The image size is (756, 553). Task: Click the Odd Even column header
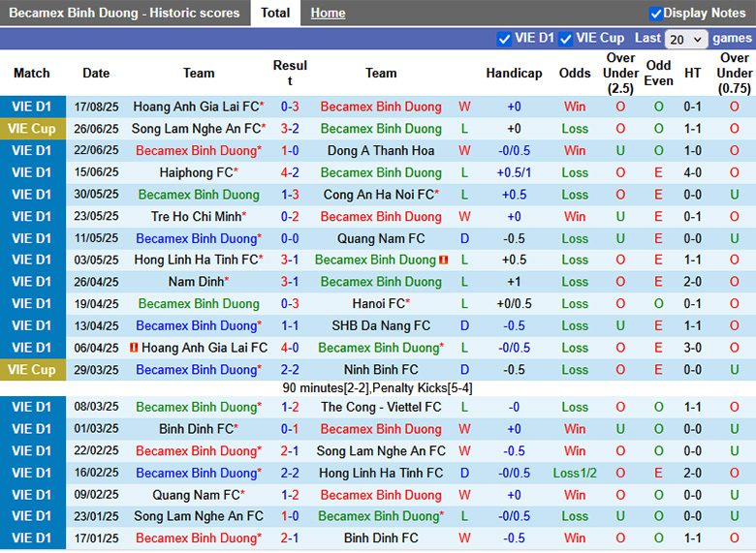pos(659,73)
